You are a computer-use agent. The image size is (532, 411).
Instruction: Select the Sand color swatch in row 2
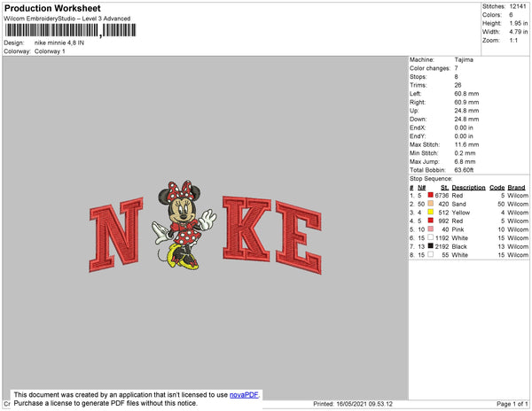point(431,204)
